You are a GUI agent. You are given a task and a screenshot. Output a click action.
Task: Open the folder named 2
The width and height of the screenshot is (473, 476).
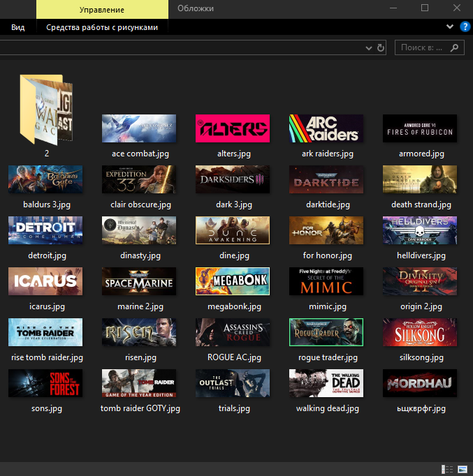click(x=47, y=110)
